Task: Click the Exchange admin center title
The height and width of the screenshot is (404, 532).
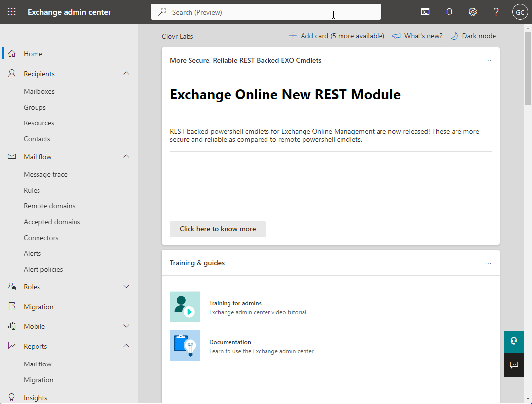Action: pos(69,12)
